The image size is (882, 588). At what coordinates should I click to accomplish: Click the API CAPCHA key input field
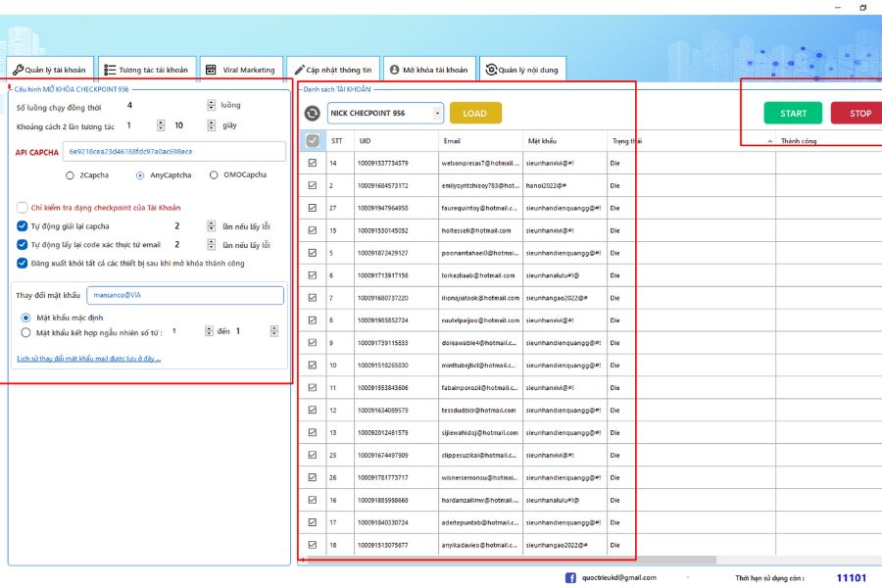coord(174,152)
